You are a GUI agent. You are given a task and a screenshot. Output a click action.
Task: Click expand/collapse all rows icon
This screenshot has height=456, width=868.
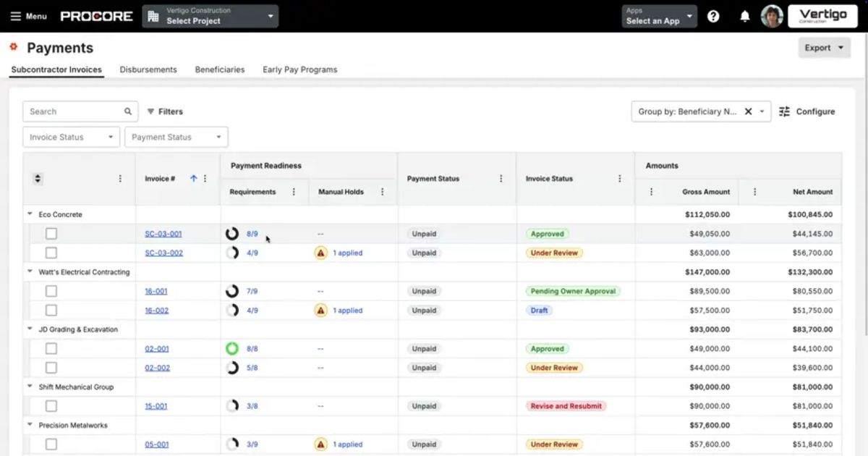(x=38, y=179)
